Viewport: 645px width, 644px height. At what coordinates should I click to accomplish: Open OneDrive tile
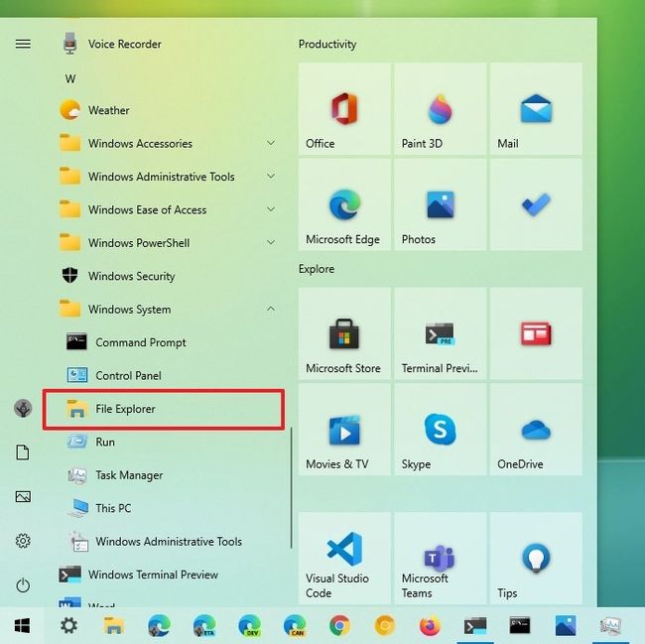(536, 430)
